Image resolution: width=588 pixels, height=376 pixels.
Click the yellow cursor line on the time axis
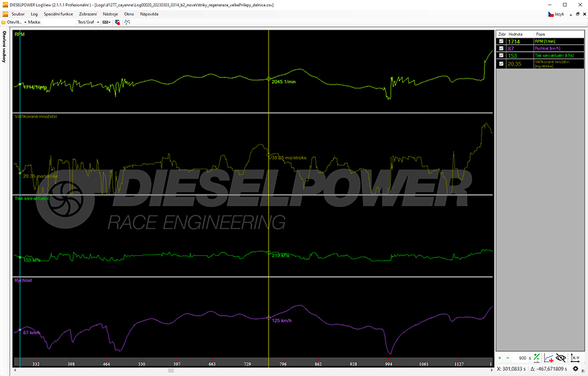269,363
